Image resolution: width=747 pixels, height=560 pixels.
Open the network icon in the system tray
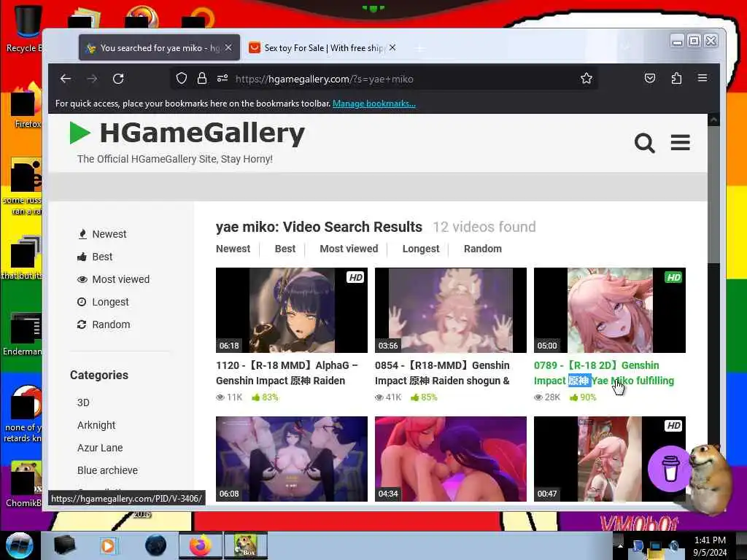656,547
